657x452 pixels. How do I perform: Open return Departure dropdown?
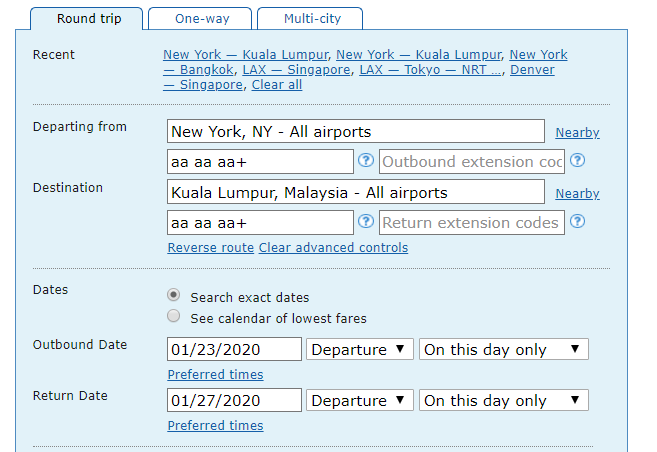click(360, 400)
